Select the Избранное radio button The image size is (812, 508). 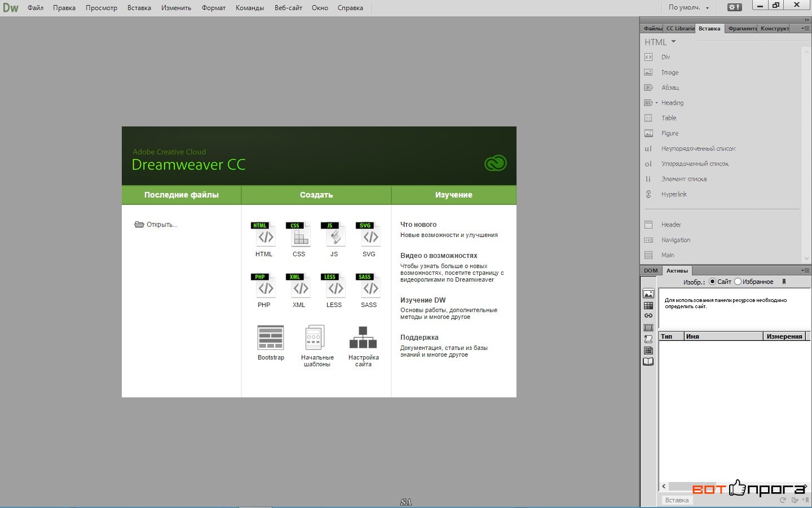click(x=738, y=282)
